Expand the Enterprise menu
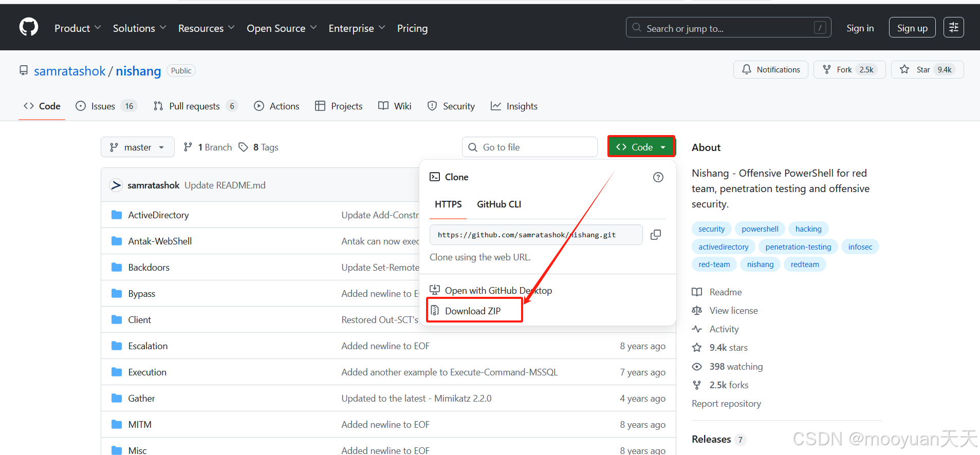Screen dimensions: 980x455 [357, 28]
